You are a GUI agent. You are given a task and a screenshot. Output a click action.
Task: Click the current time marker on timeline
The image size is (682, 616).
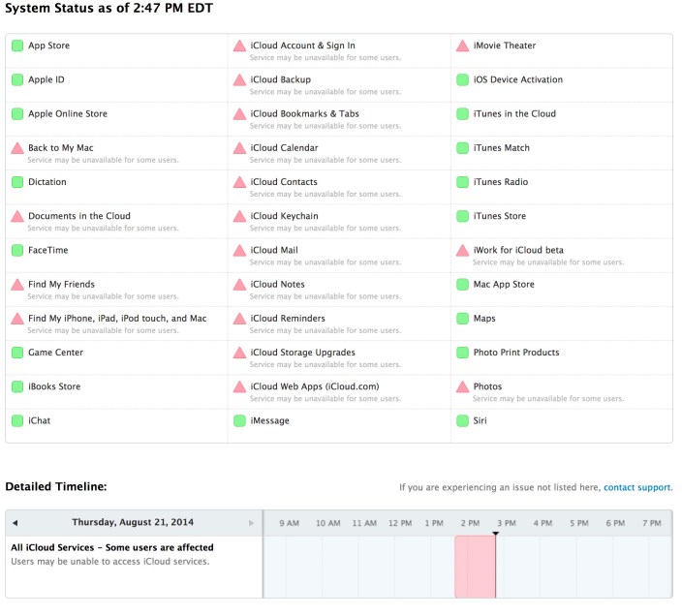click(495, 534)
